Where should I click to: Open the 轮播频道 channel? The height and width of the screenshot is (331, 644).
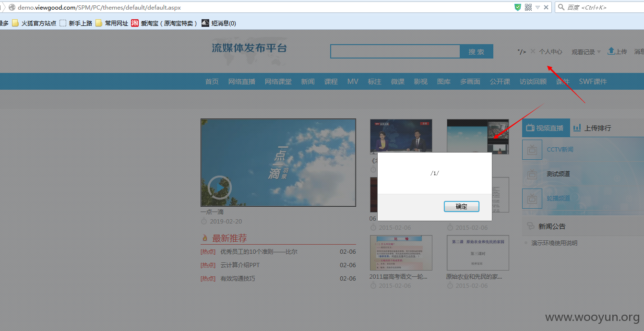click(x=559, y=199)
